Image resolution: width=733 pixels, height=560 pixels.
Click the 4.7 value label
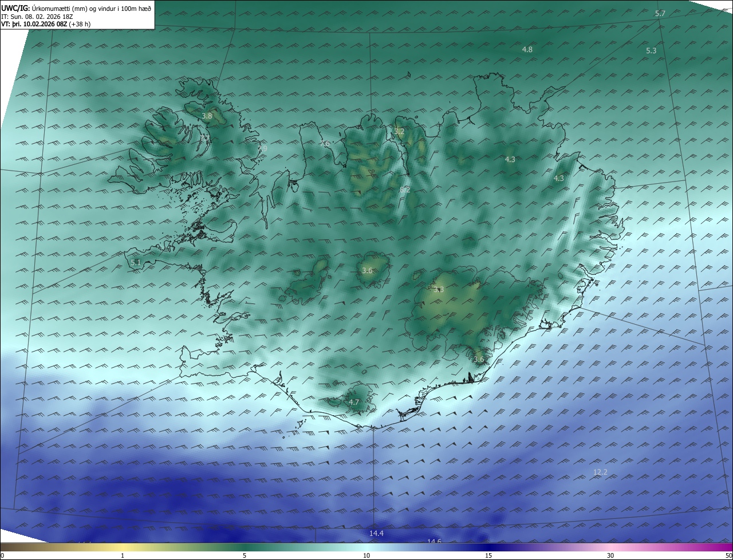pyautogui.click(x=354, y=403)
